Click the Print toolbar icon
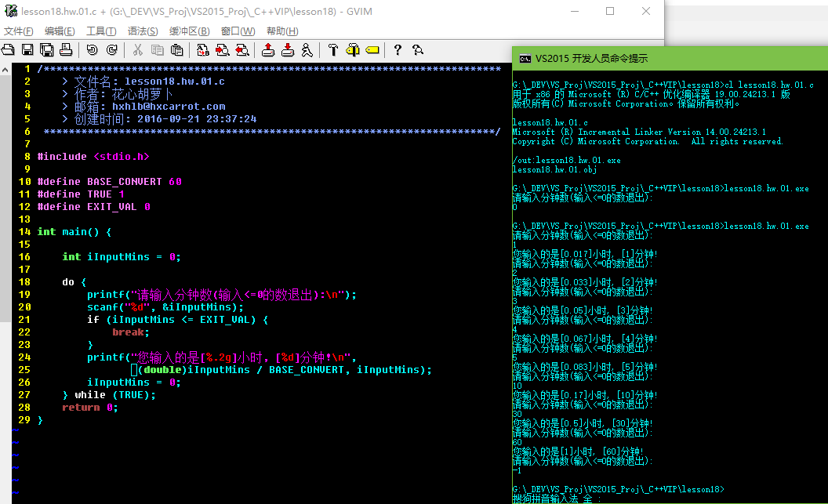The width and height of the screenshot is (828, 504). pos(66,50)
